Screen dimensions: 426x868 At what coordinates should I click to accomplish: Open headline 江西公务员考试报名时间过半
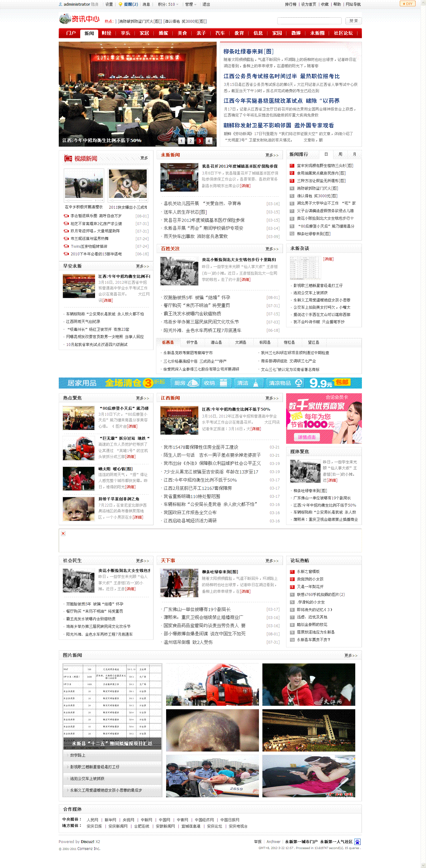point(281,76)
